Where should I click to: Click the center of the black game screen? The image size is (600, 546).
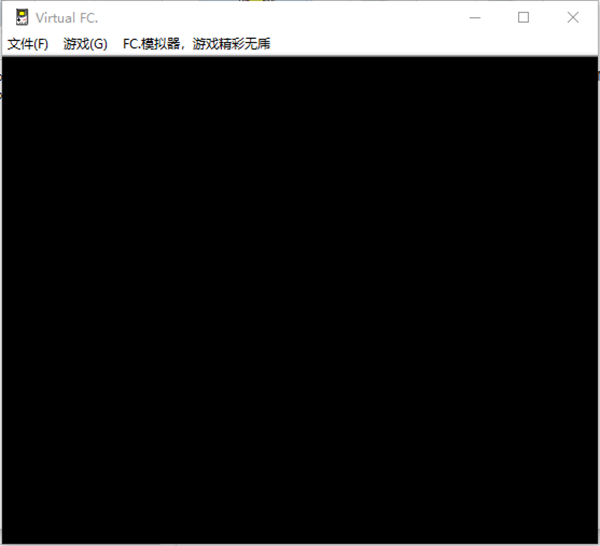300,299
